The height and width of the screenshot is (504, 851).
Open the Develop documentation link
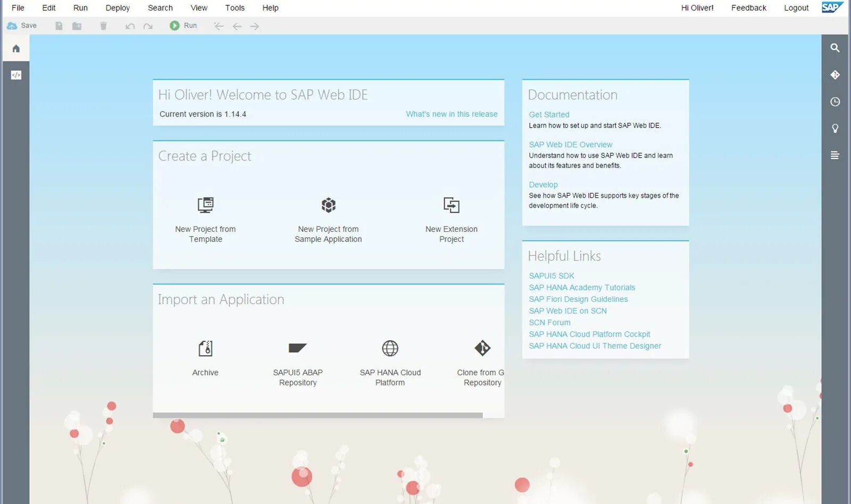tap(543, 184)
